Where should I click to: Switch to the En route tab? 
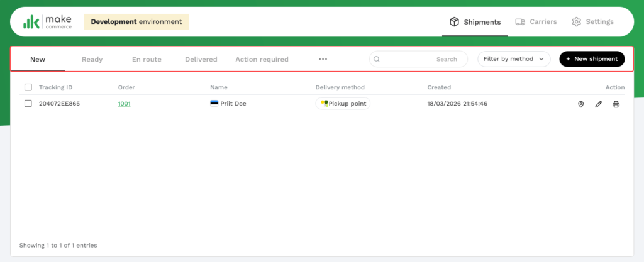[x=147, y=60]
